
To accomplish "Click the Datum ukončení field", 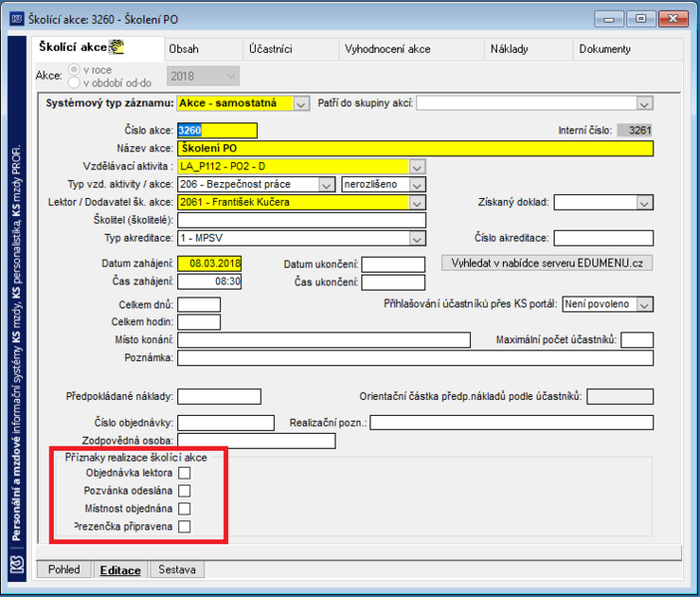I will (393, 264).
